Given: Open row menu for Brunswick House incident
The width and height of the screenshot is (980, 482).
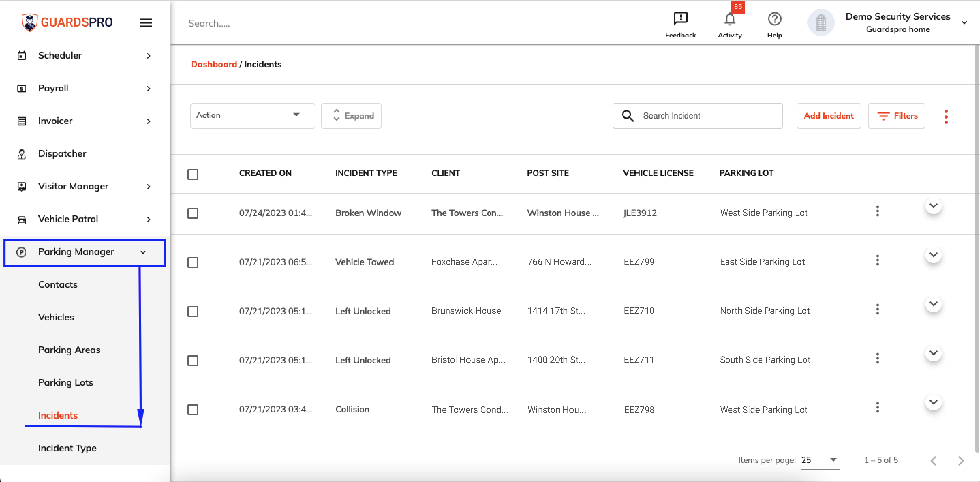Looking at the screenshot, I should 877,309.
